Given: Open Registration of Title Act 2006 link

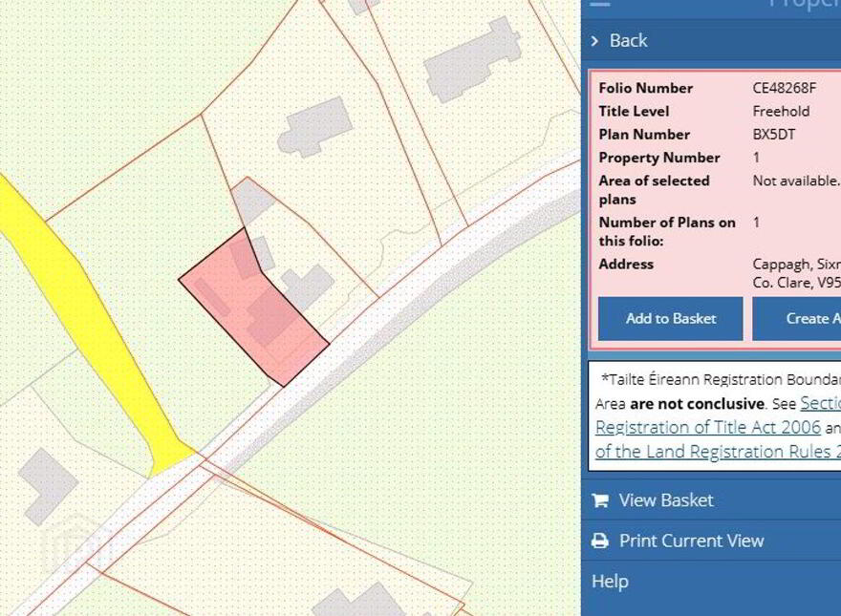Looking at the screenshot, I should tap(708, 427).
